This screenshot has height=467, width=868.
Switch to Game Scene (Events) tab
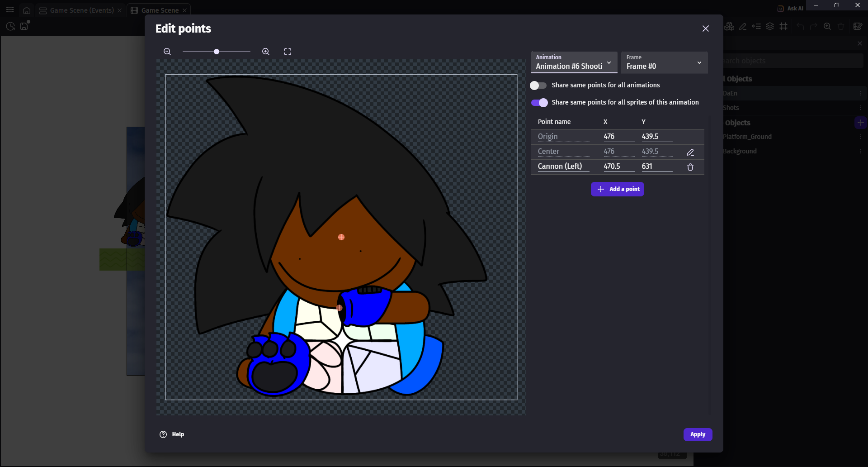point(77,10)
